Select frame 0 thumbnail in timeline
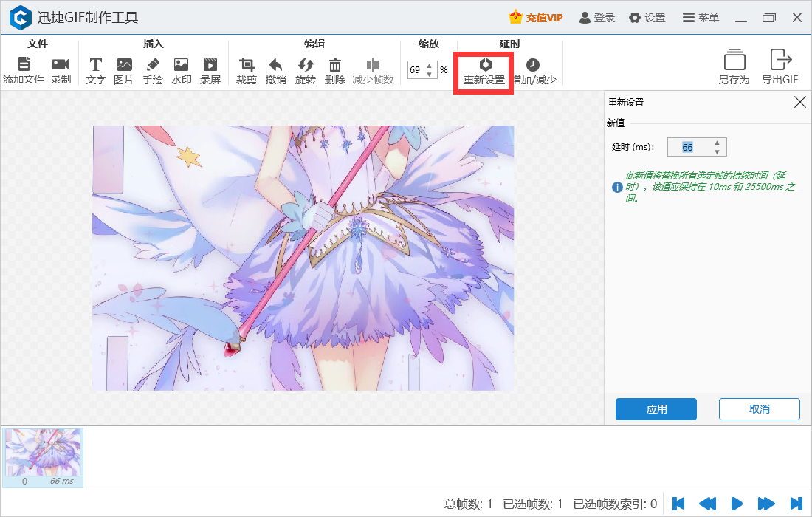Viewport: 812px width, 517px height. coord(43,457)
